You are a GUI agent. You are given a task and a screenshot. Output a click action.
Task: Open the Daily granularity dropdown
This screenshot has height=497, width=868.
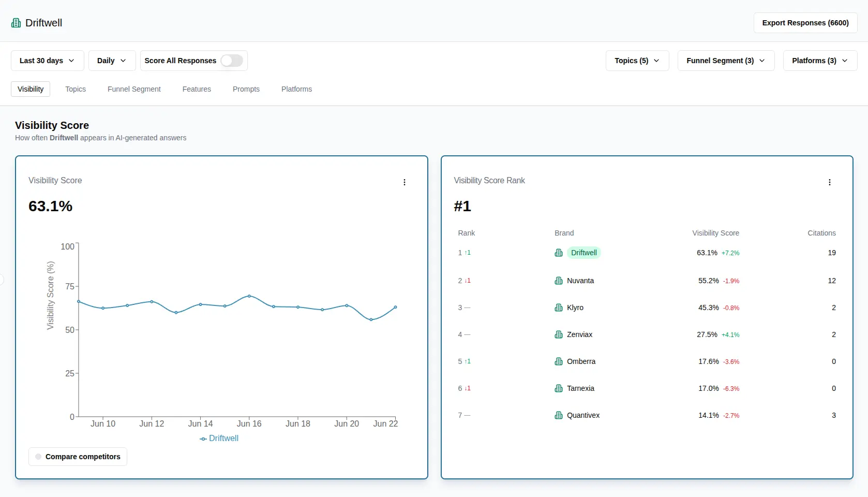coord(111,61)
